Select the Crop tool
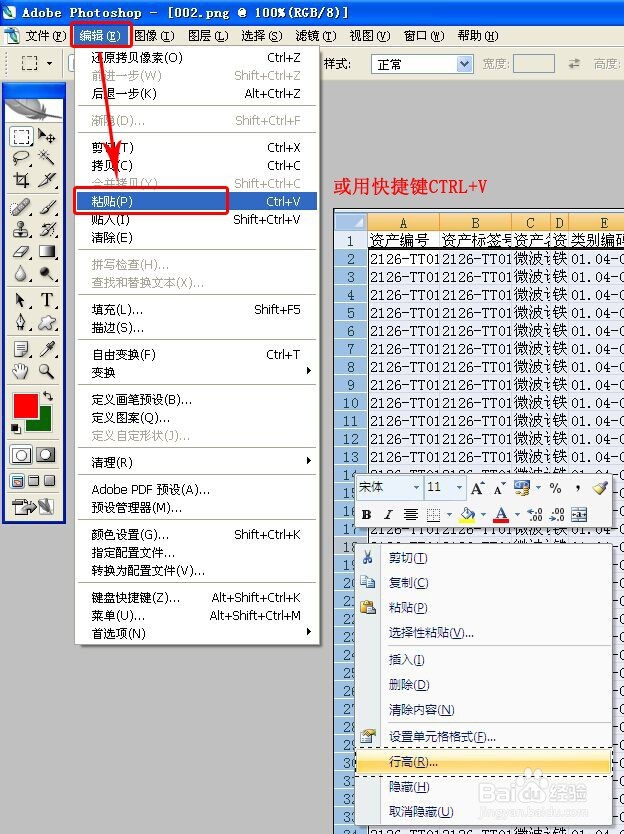The height and width of the screenshot is (834, 624). point(21,180)
